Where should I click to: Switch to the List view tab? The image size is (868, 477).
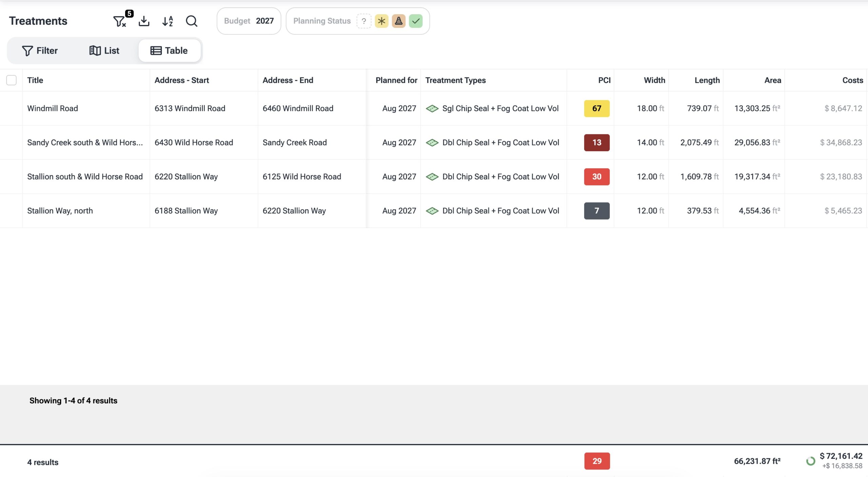[104, 51]
